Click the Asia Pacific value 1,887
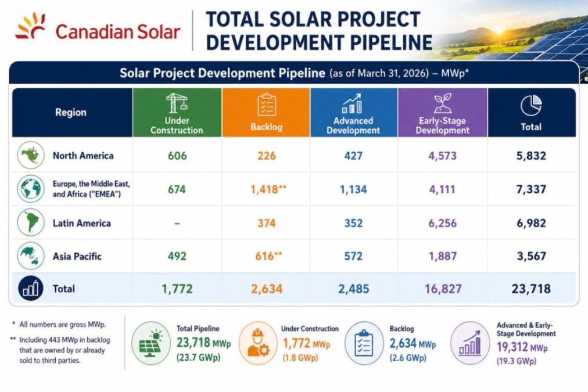The width and height of the screenshot is (588, 392). pyautogui.click(x=443, y=256)
